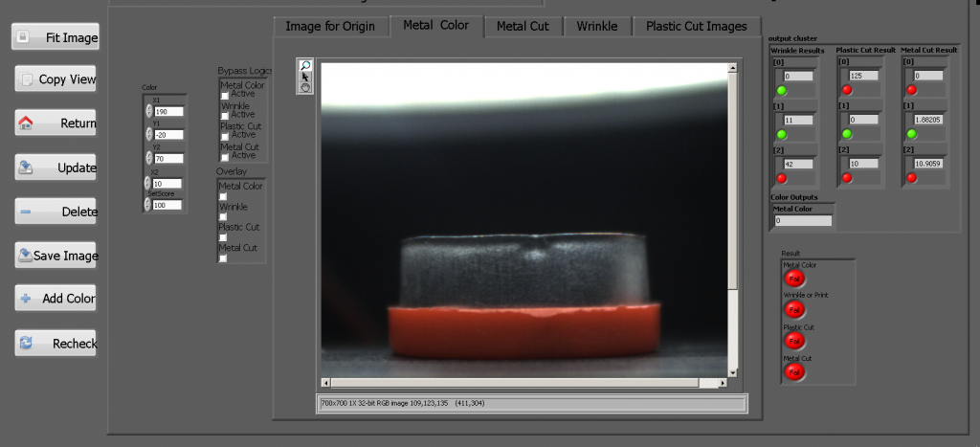Click the Y2 value stepper control
The width and height of the screenshot is (980, 447).
[x=149, y=158]
